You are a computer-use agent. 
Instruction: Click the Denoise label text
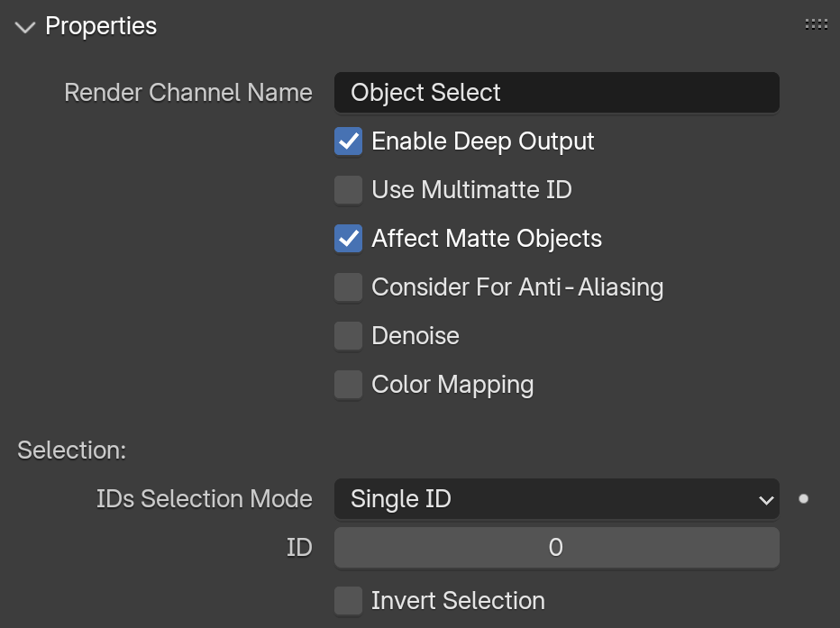pos(415,336)
